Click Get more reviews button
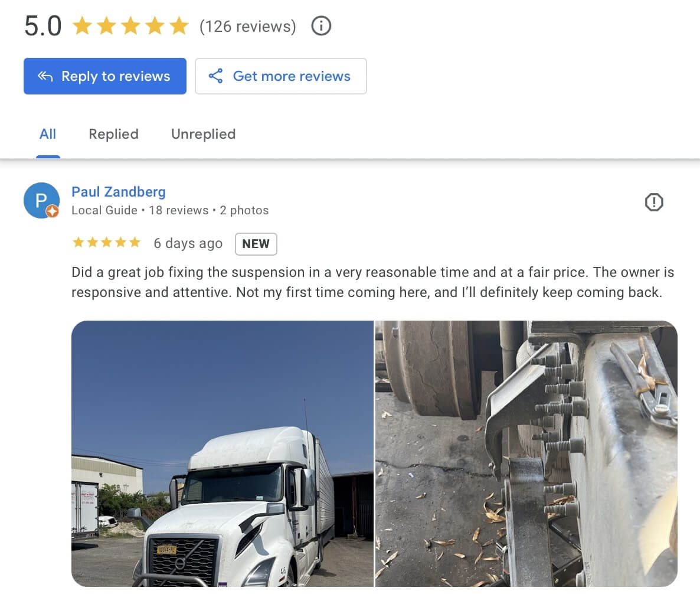The image size is (700, 594). (x=281, y=76)
